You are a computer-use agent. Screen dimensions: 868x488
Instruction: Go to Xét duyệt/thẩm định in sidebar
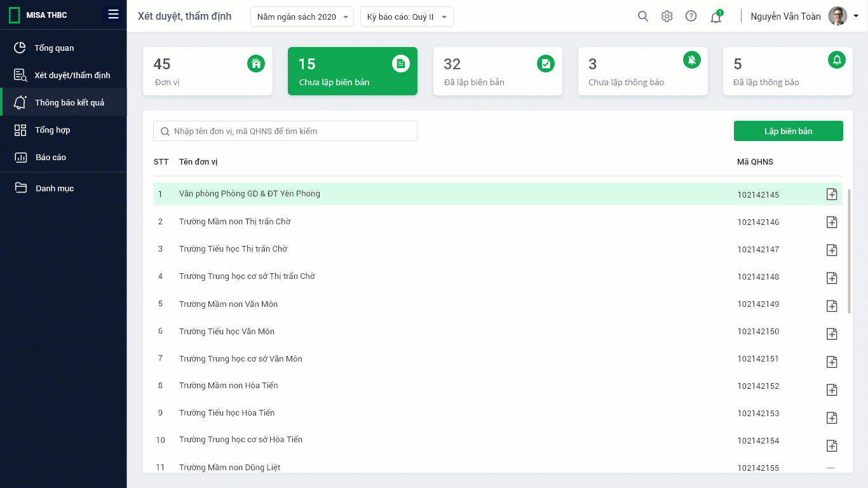(x=64, y=75)
